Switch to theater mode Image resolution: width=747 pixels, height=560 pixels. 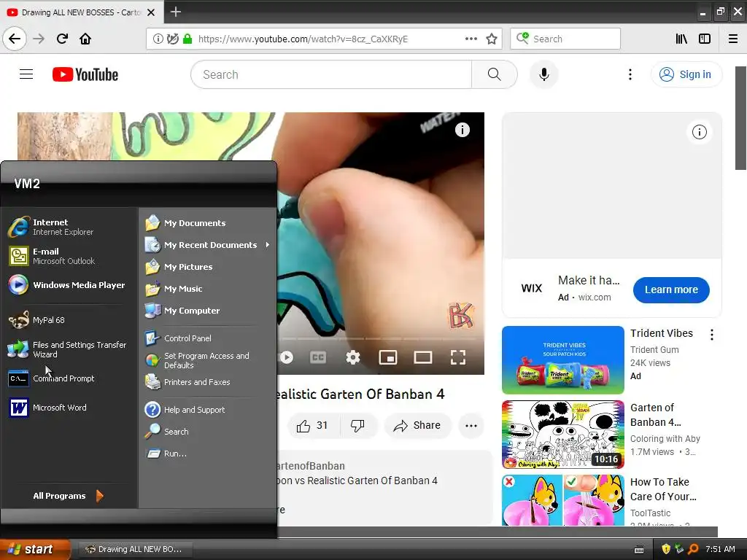coord(423,357)
